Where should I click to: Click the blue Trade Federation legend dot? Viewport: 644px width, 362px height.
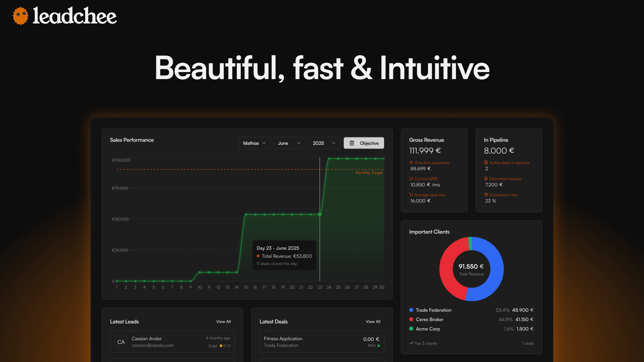[411, 310]
